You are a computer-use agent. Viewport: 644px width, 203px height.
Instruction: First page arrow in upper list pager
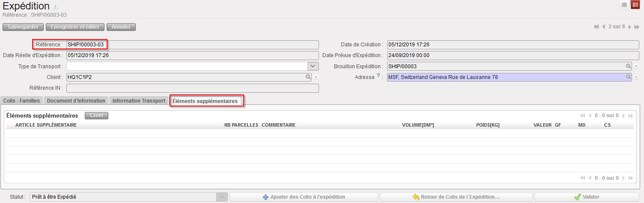coord(582,115)
